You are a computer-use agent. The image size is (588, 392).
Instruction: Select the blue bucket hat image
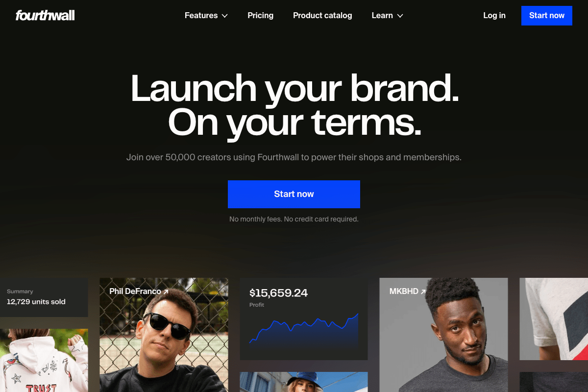[304, 382]
